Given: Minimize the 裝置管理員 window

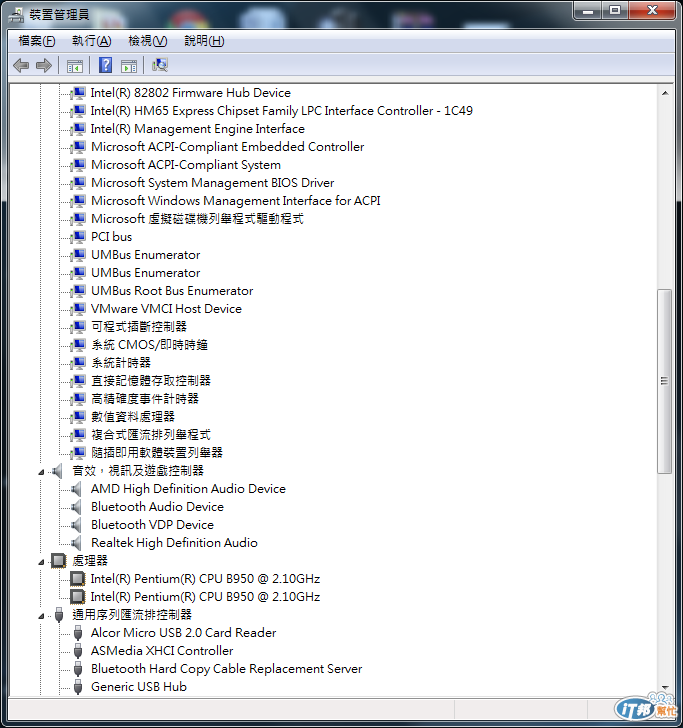Looking at the screenshot, I should [x=588, y=10].
